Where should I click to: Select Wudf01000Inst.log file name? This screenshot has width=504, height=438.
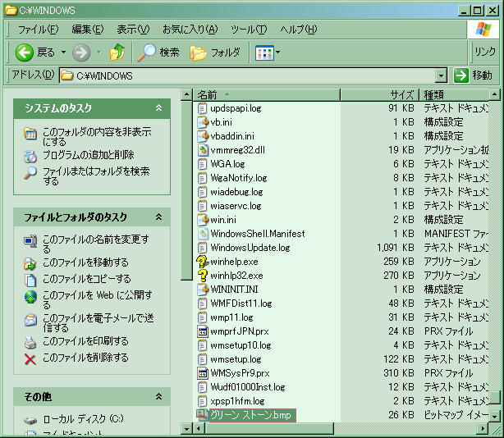(x=248, y=387)
